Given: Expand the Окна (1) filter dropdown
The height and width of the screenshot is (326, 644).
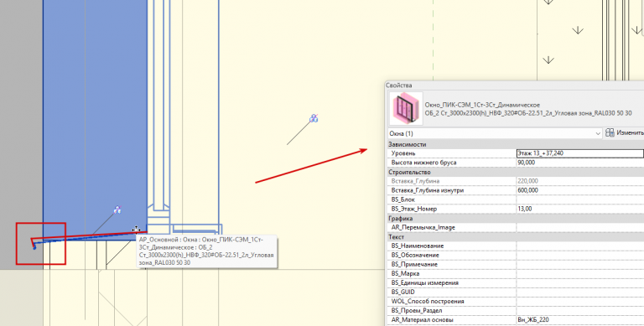Looking at the screenshot, I should point(495,133).
